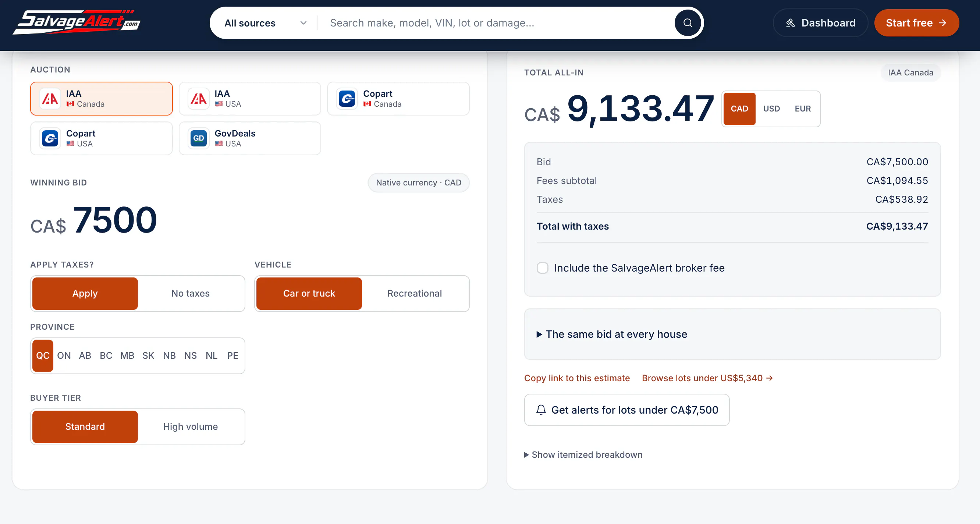Choose Car or truck vehicle type
Image resolution: width=980 pixels, height=524 pixels.
coord(309,293)
